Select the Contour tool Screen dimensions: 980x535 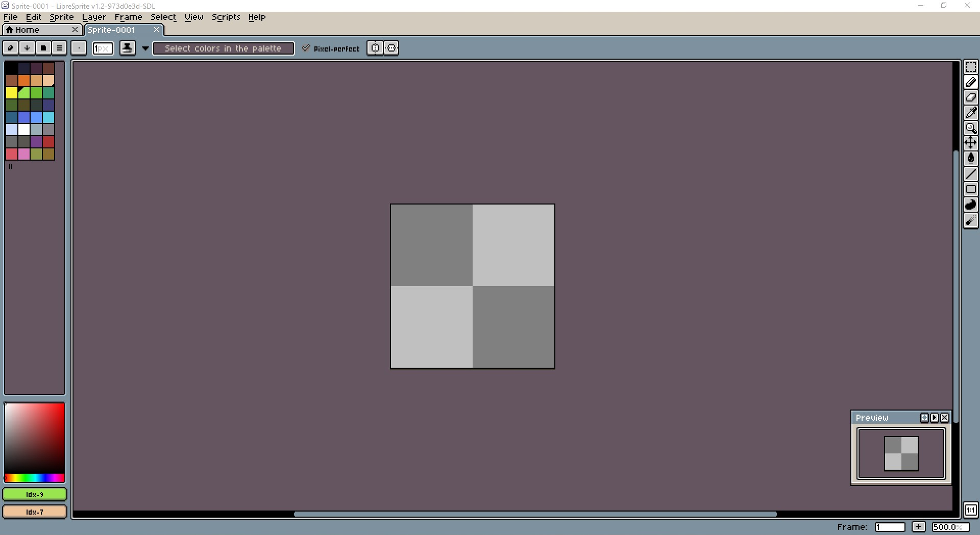coord(970,205)
